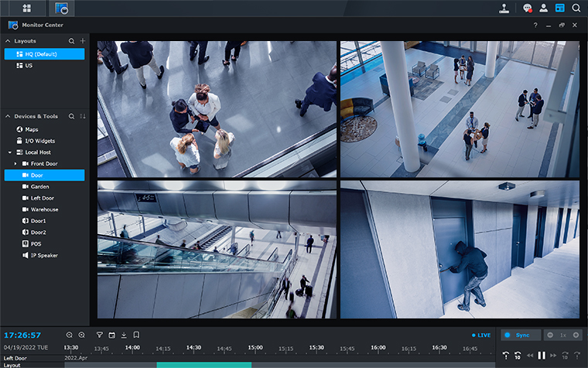Click the bookmark icon on timeline

pos(136,335)
